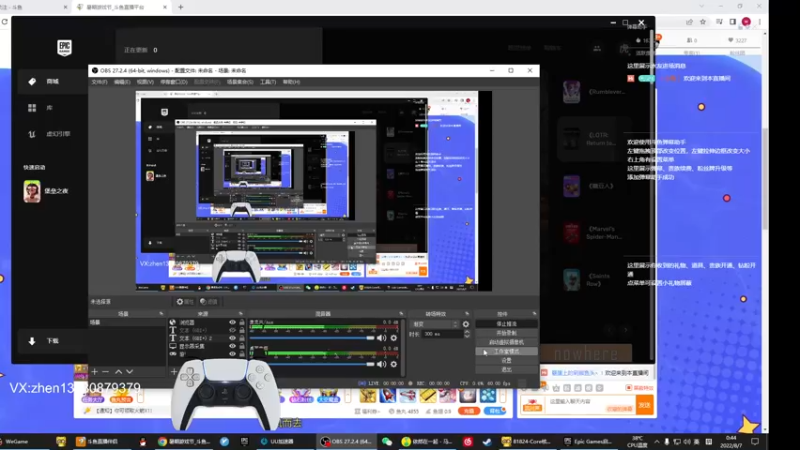The image size is (800, 450).
Task: Click the Epic Games logo
Action: [64, 48]
